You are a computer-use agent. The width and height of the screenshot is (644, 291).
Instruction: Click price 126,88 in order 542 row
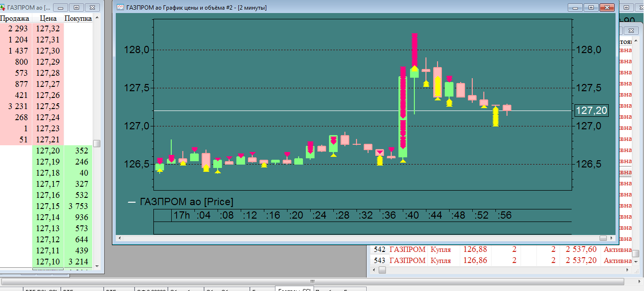click(475, 249)
